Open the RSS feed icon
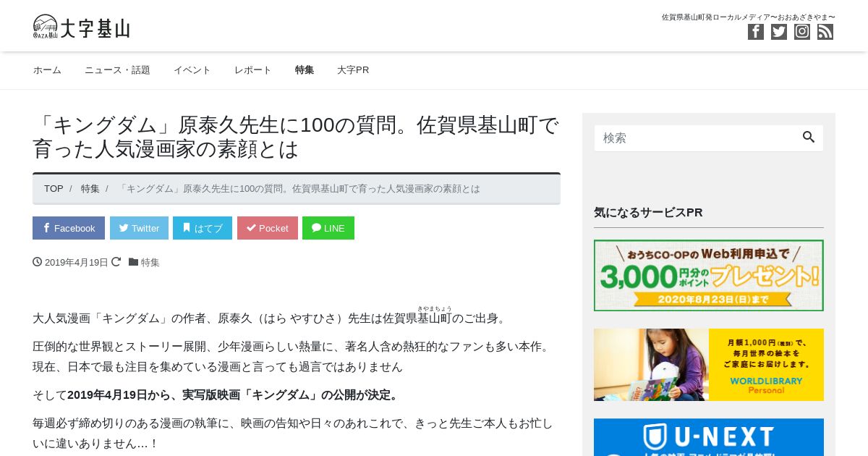Image resolution: width=868 pixels, height=456 pixels. tap(825, 32)
